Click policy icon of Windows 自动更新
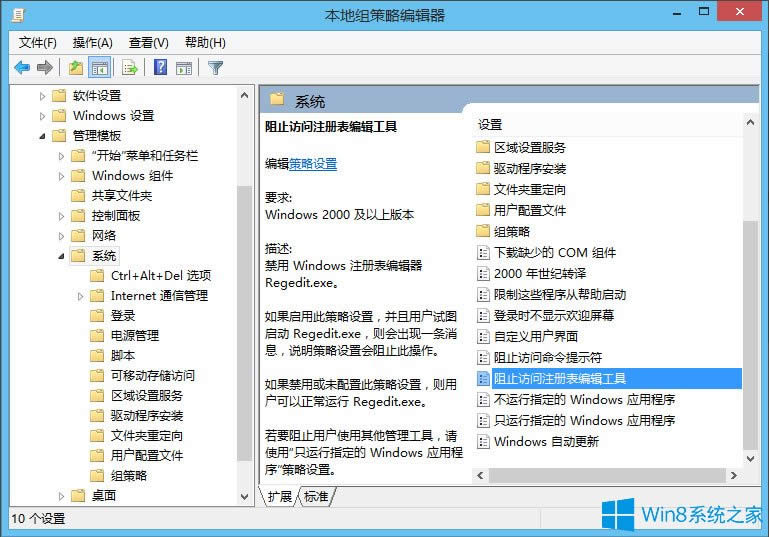This screenshot has height=537, width=769. click(483, 441)
